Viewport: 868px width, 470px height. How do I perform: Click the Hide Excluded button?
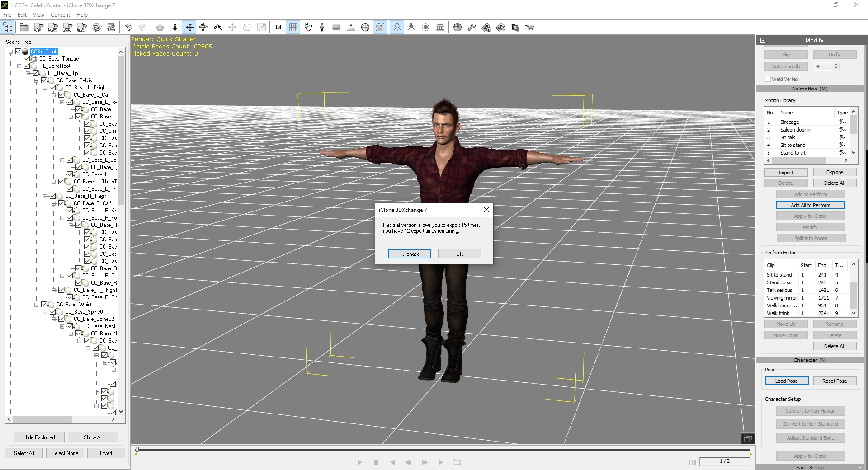point(39,437)
